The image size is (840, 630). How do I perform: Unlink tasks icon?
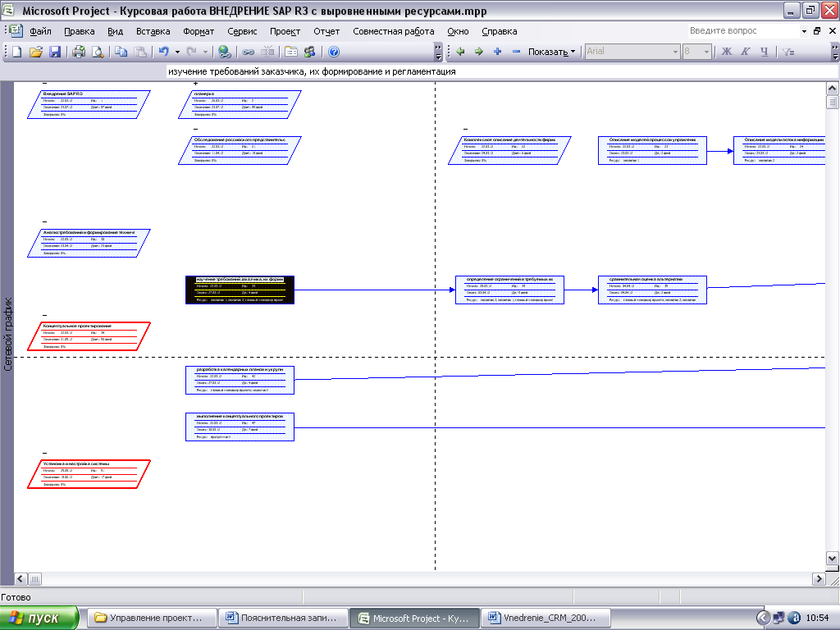(267, 52)
